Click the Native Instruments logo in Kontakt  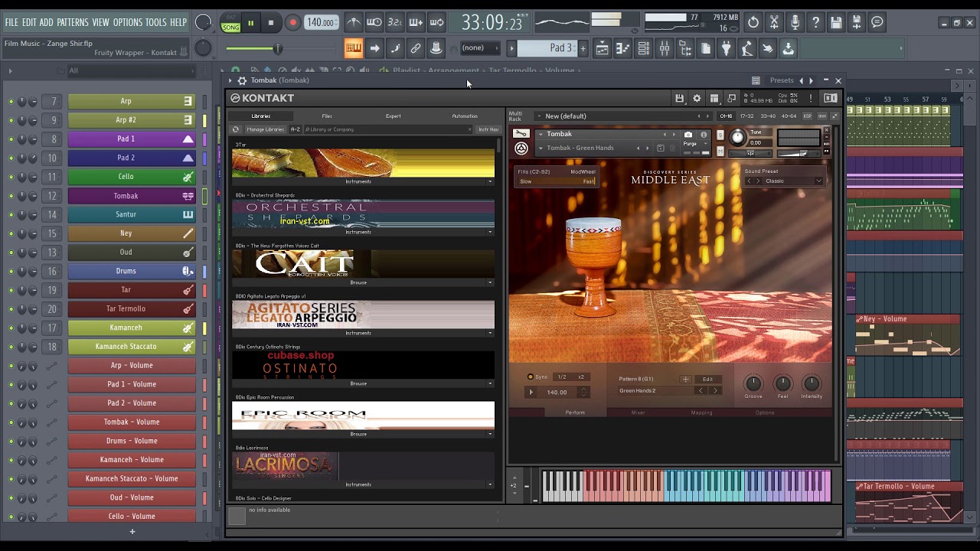coord(831,98)
